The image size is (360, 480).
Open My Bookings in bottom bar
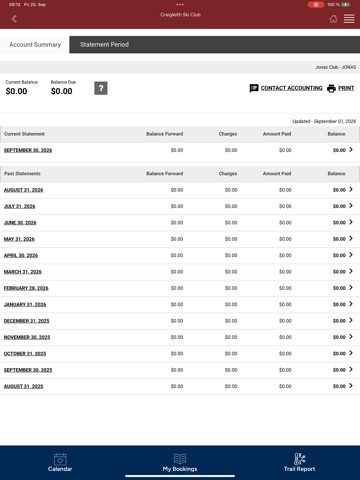click(x=180, y=462)
